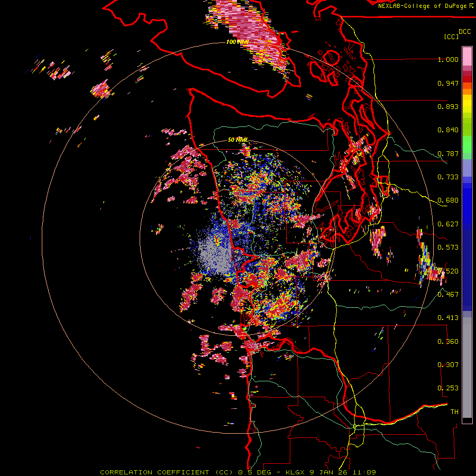This screenshot has width=476, height=476.
Task: Click the 0.413 scale value
Action: click(448, 318)
